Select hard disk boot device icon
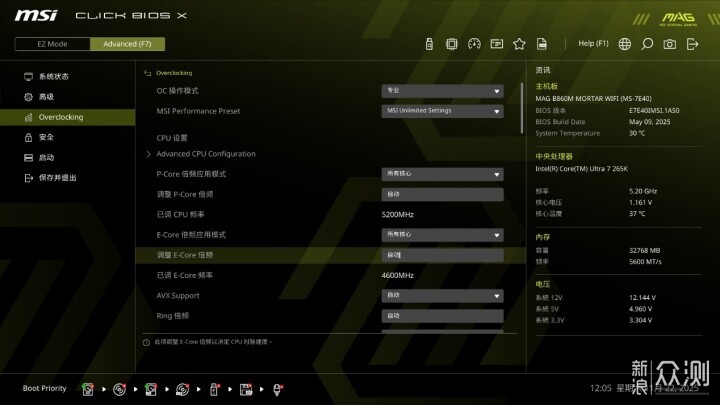The width and height of the screenshot is (720, 405). point(88,389)
